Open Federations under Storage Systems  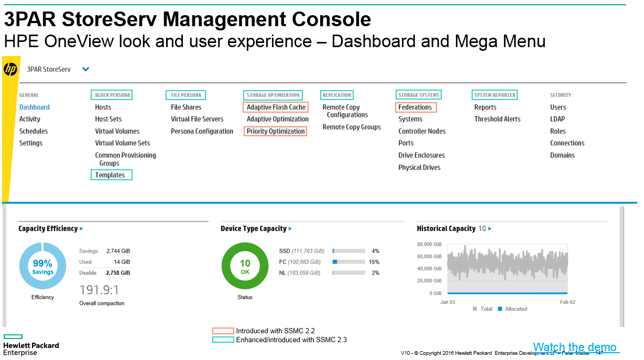415,107
